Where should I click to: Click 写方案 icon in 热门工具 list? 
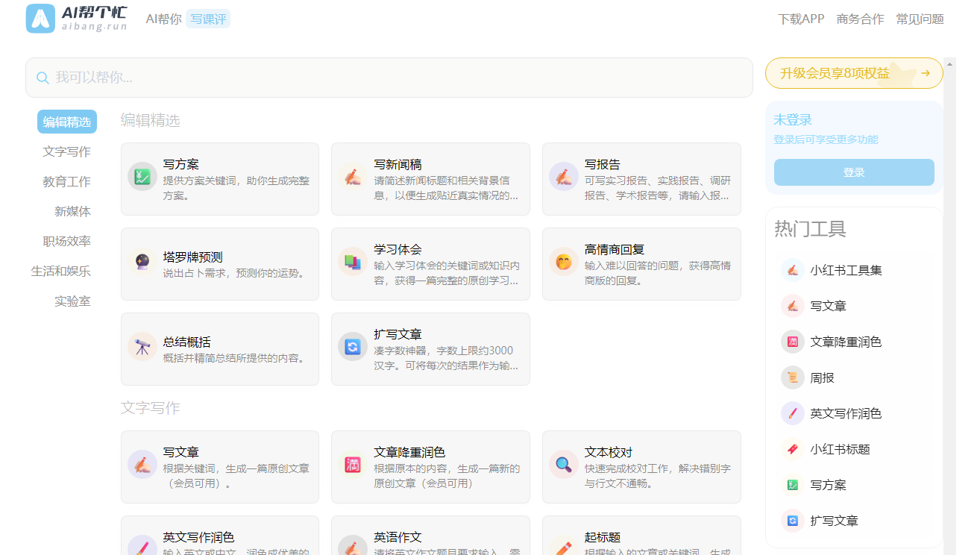point(793,485)
